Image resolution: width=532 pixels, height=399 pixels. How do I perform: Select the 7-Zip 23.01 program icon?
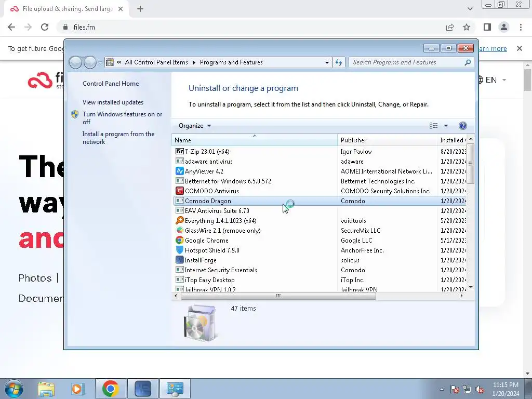point(179,151)
